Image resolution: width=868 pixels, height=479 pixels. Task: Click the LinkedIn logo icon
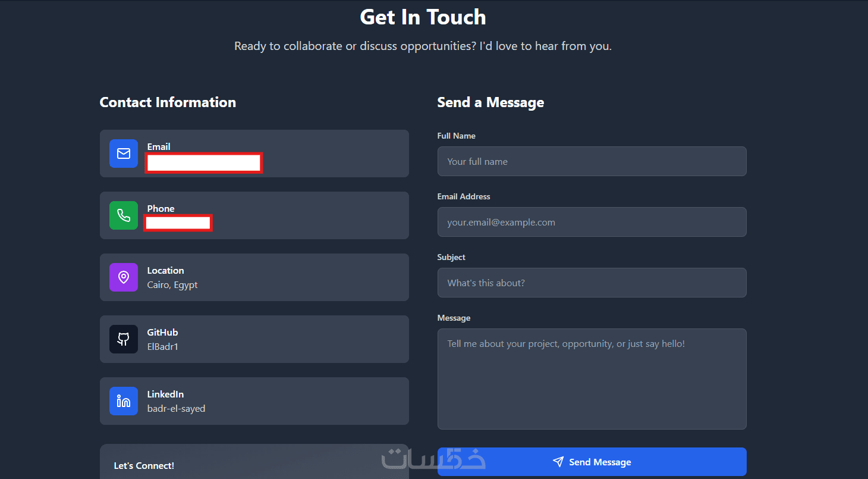click(x=124, y=401)
